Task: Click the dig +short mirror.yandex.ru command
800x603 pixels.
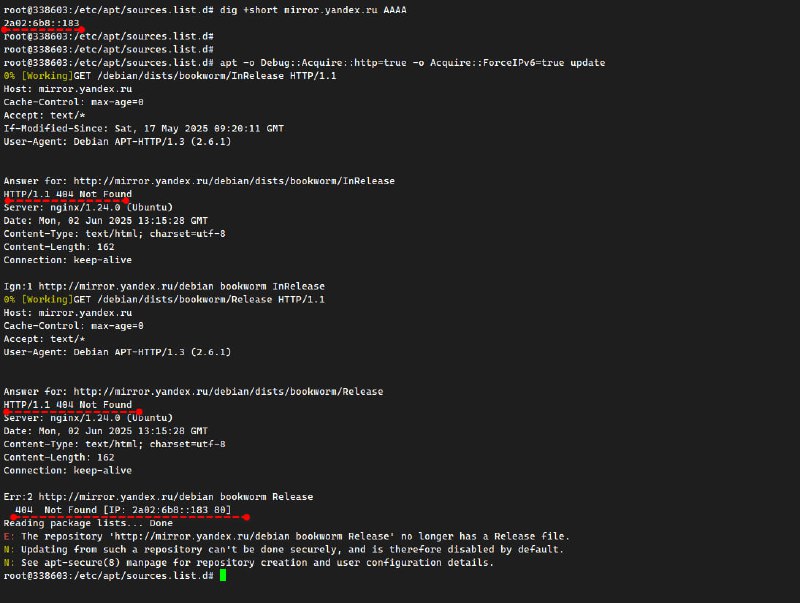Action: [x=313, y=10]
